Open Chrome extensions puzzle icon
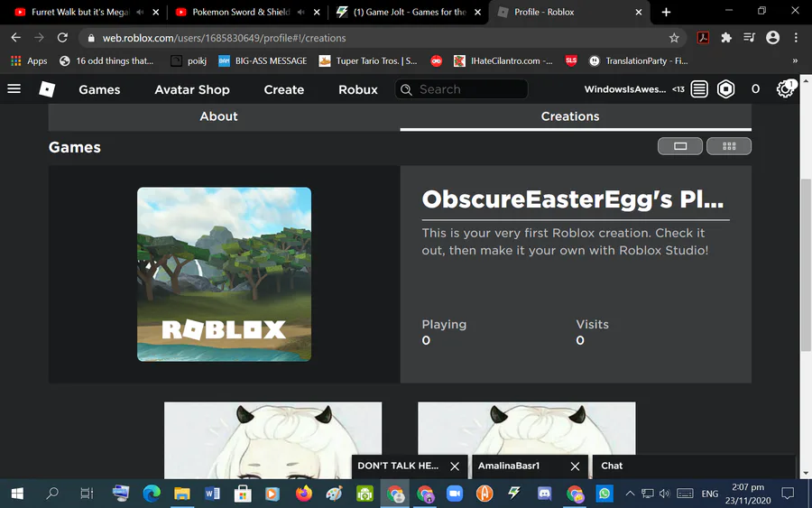Screen dimensions: 812x508 click(x=726, y=38)
